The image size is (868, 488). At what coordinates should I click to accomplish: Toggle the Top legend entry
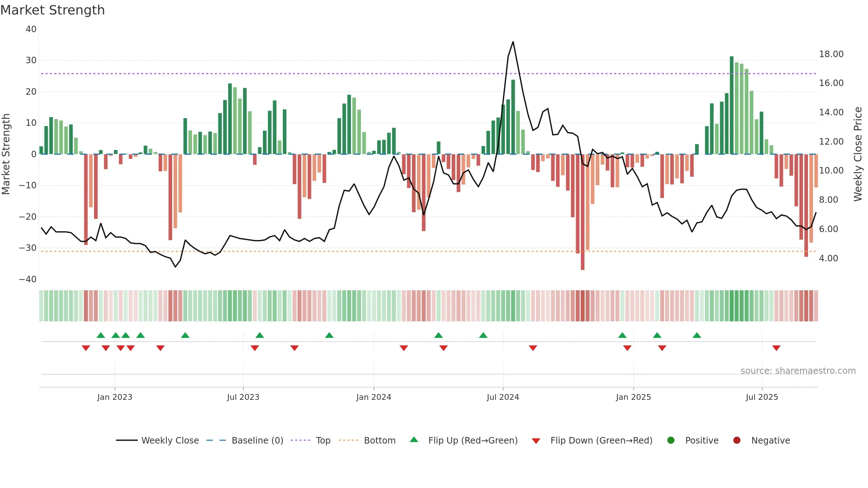[x=310, y=440]
